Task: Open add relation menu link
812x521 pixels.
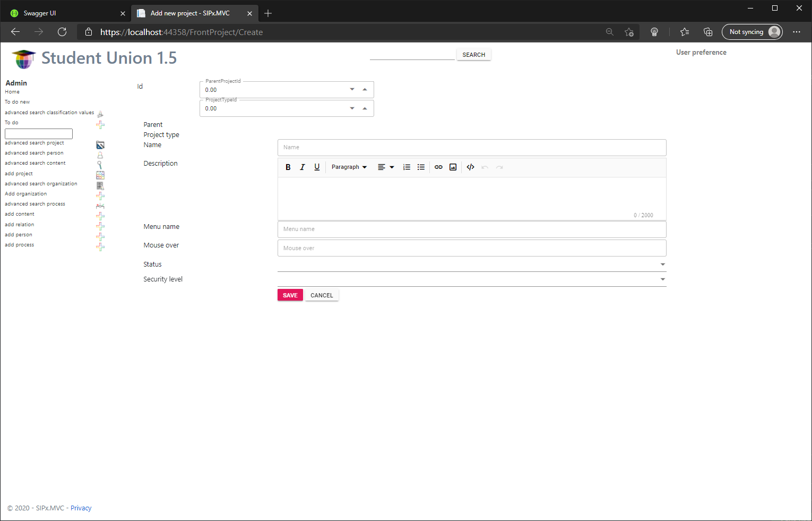Action: pos(20,225)
